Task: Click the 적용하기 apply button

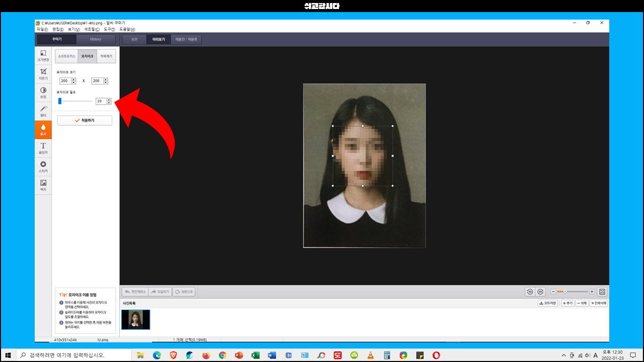Action: click(85, 121)
